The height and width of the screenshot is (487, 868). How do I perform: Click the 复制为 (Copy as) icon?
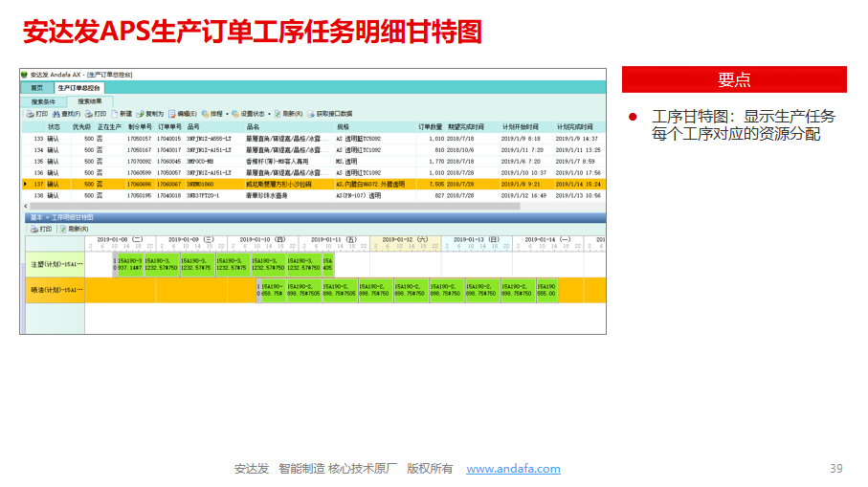tap(140, 113)
